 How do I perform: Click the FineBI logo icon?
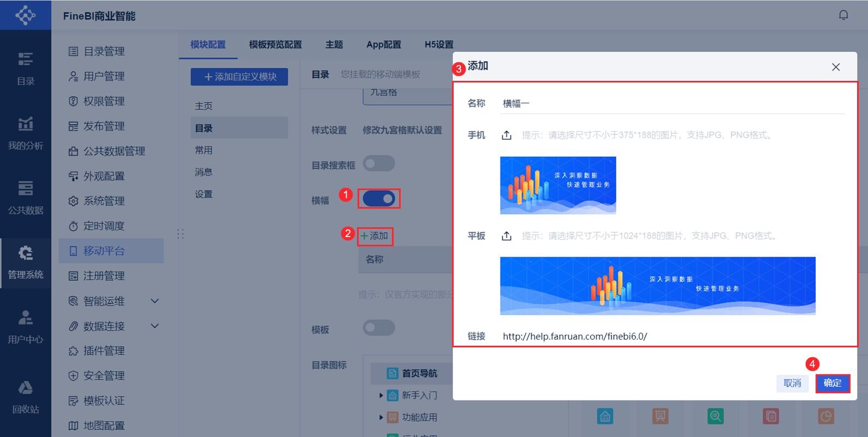tap(25, 15)
